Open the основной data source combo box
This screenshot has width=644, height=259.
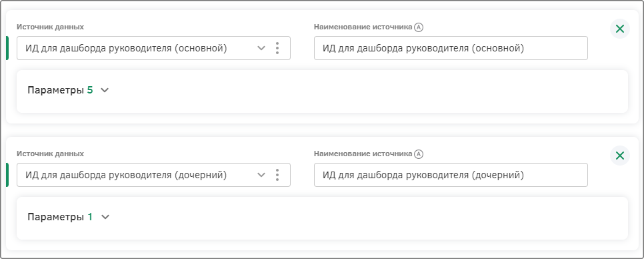point(153,48)
